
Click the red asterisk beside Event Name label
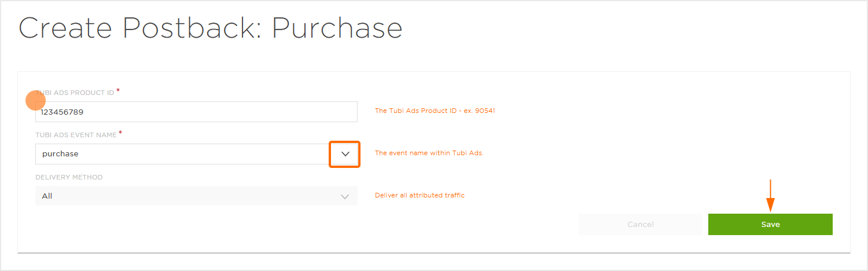[x=121, y=133]
